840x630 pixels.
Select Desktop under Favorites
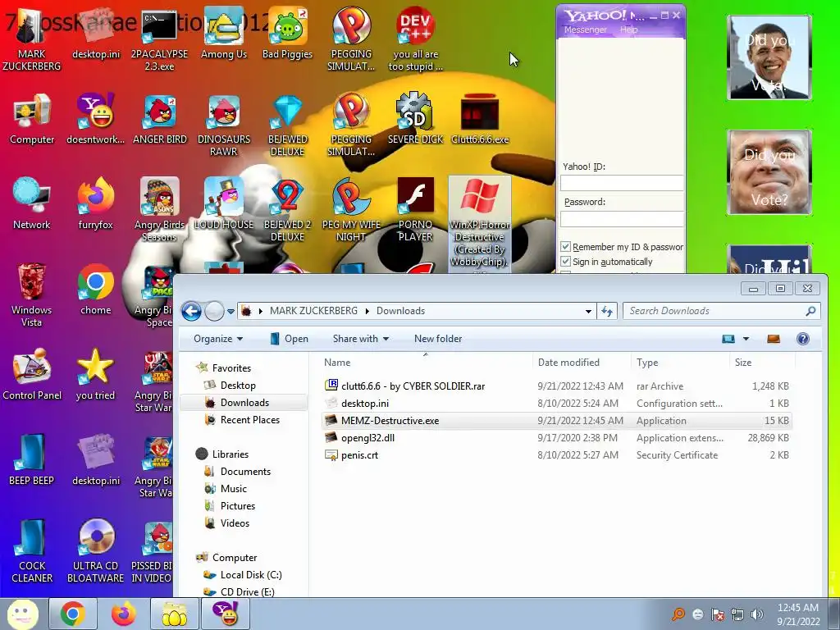238,386
